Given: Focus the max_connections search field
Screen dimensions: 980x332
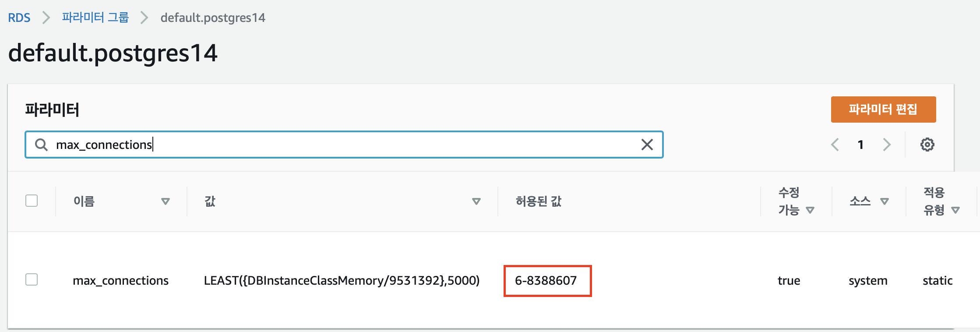Looking at the screenshot, I should point(344,145).
